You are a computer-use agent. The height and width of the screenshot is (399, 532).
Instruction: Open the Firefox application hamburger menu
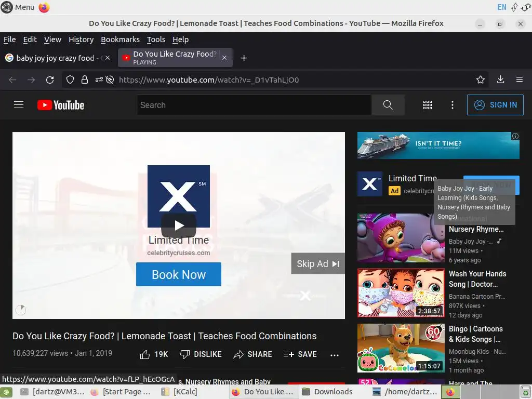(x=520, y=79)
